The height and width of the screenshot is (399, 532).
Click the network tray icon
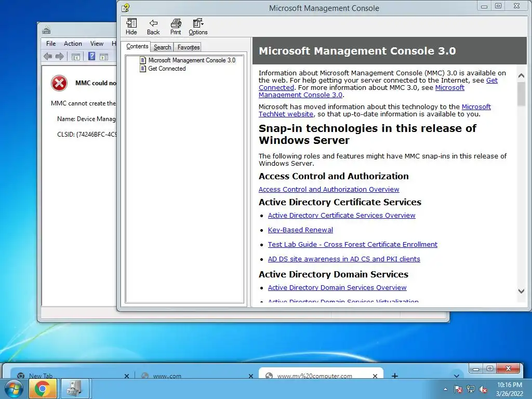[x=471, y=389]
